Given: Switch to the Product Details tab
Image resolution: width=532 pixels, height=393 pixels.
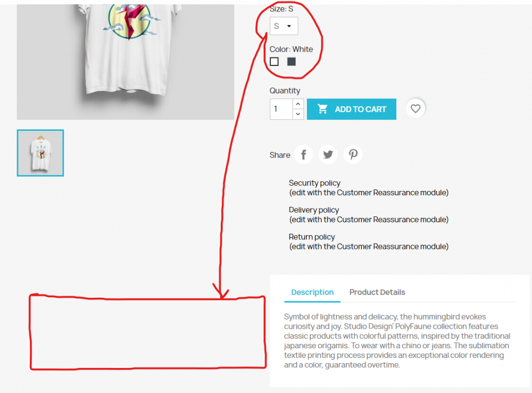Looking at the screenshot, I should (377, 292).
